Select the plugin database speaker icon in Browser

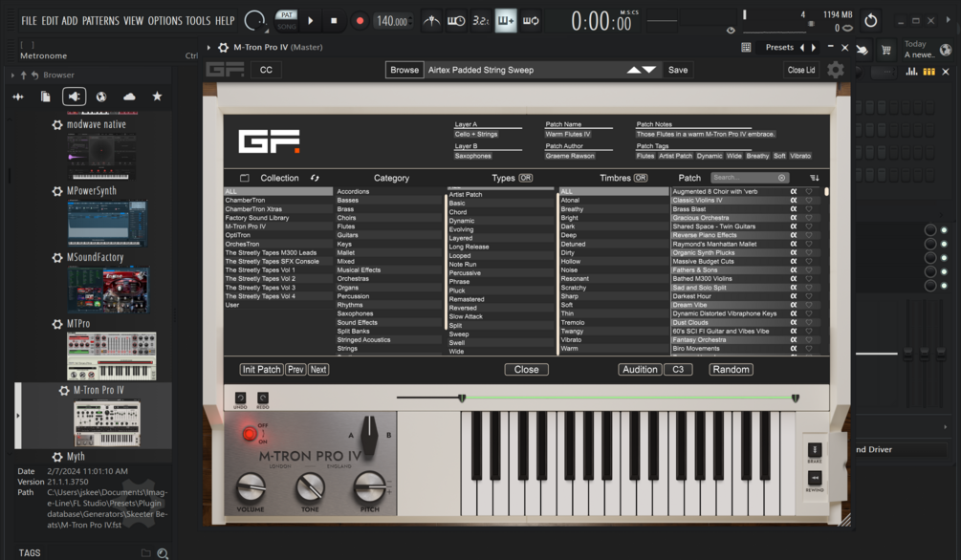[75, 97]
